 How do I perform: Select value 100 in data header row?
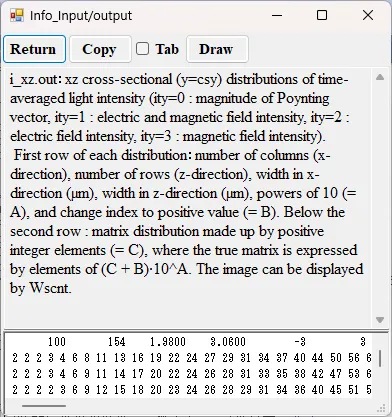click(x=57, y=342)
